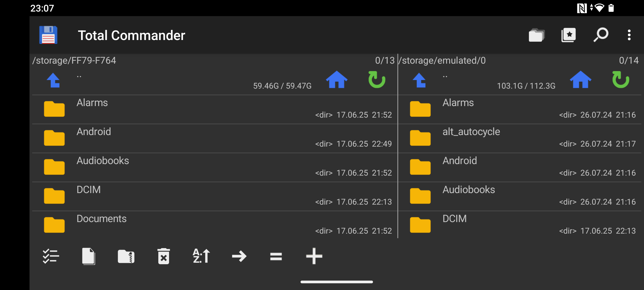
Task: Tap the copy/move file icon
Action: coord(89,256)
